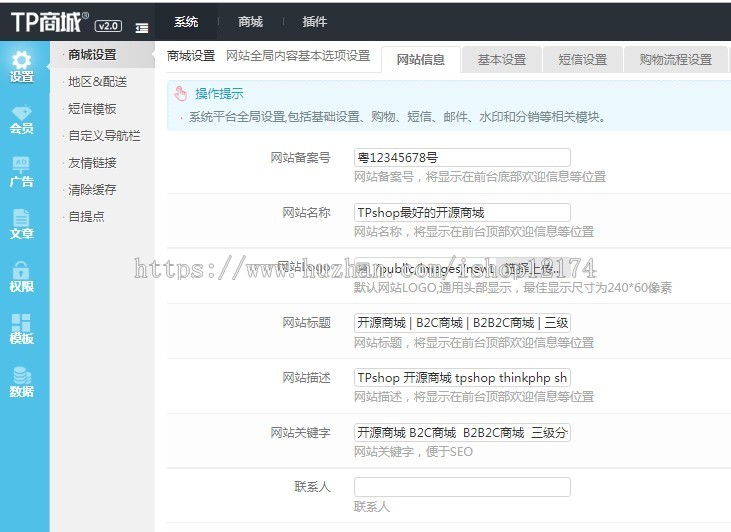
Task: Click the 网站全局内容基本选项设置 subtitle text
Action: [298, 56]
